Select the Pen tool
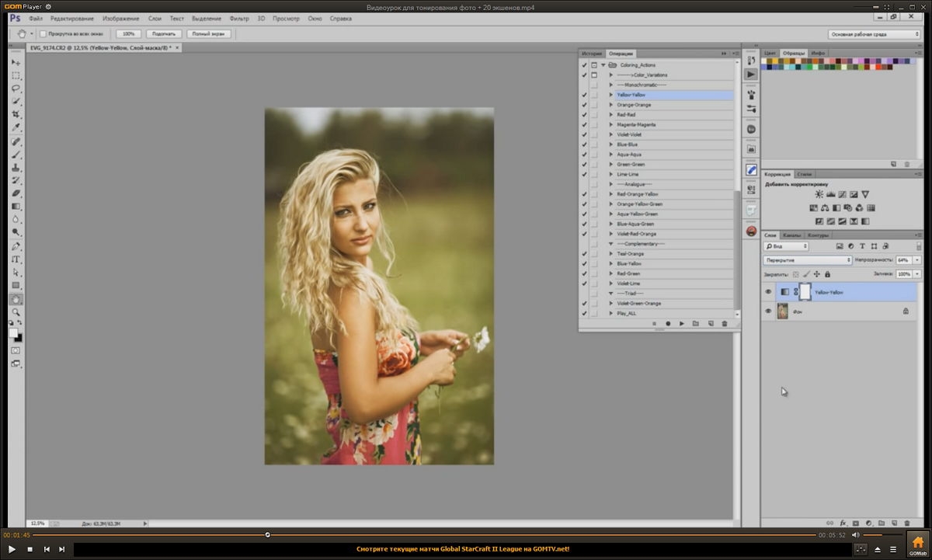The width and height of the screenshot is (932, 560). coord(16,246)
